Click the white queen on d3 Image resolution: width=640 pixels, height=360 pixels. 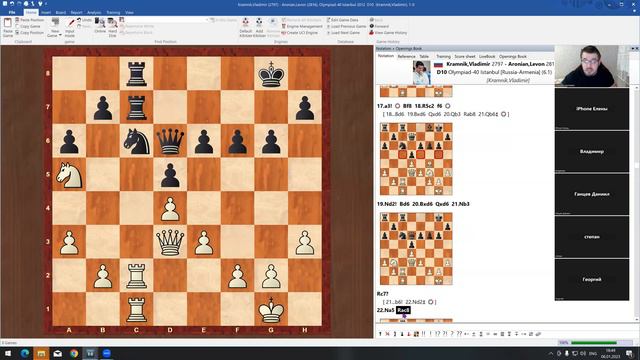tap(170, 242)
